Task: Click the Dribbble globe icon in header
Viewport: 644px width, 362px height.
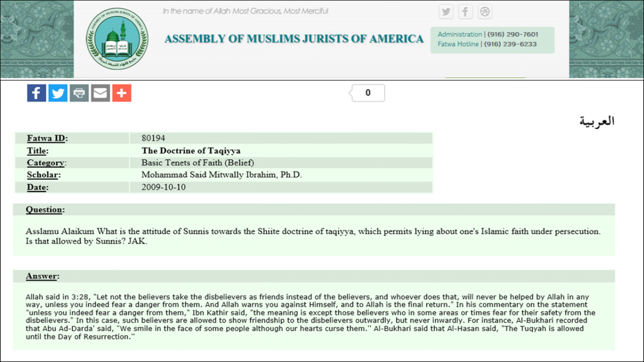Action: [485, 12]
